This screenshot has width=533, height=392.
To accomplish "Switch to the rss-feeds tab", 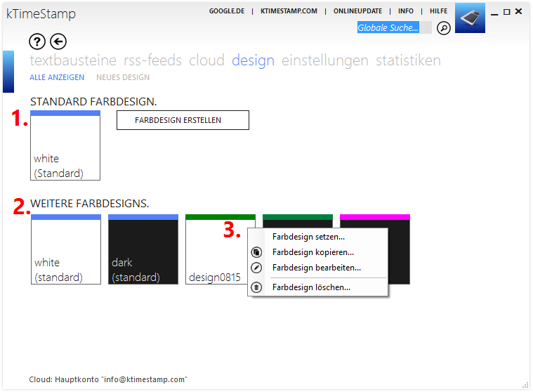I will [152, 60].
